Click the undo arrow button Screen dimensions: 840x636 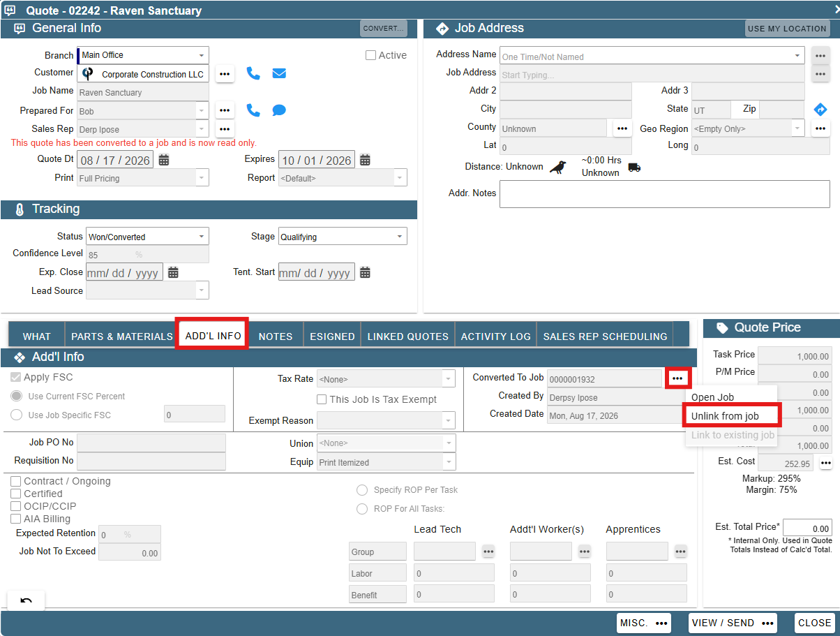point(26,601)
